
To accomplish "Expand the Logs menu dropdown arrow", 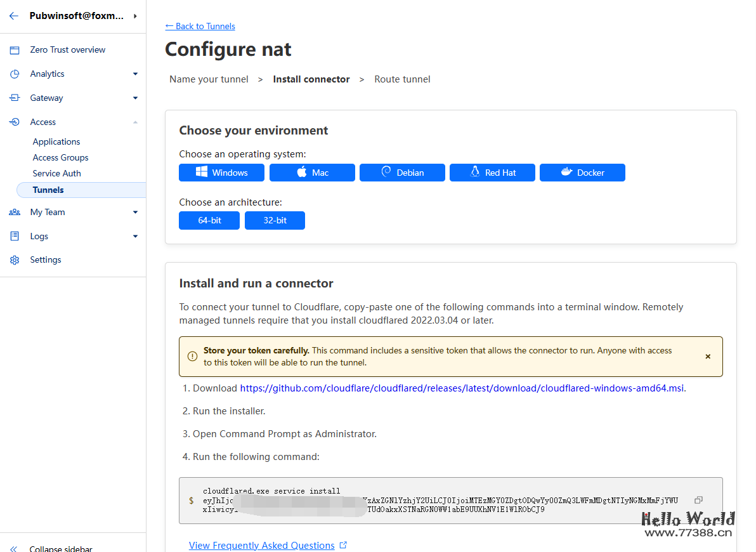I will point(135,237).
